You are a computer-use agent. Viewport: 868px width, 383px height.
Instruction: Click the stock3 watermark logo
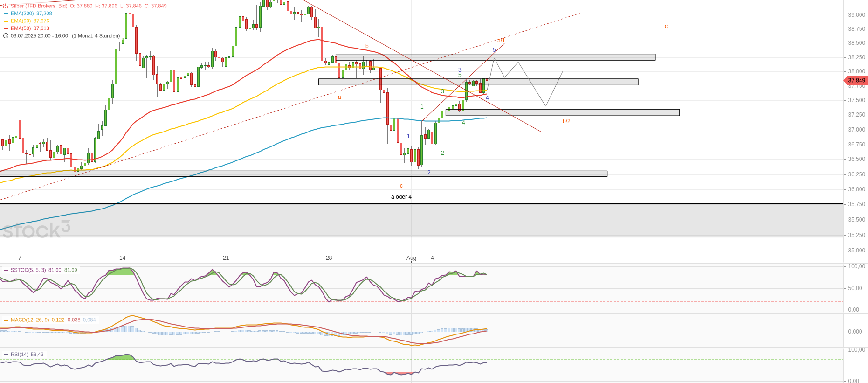coord(36,230)
